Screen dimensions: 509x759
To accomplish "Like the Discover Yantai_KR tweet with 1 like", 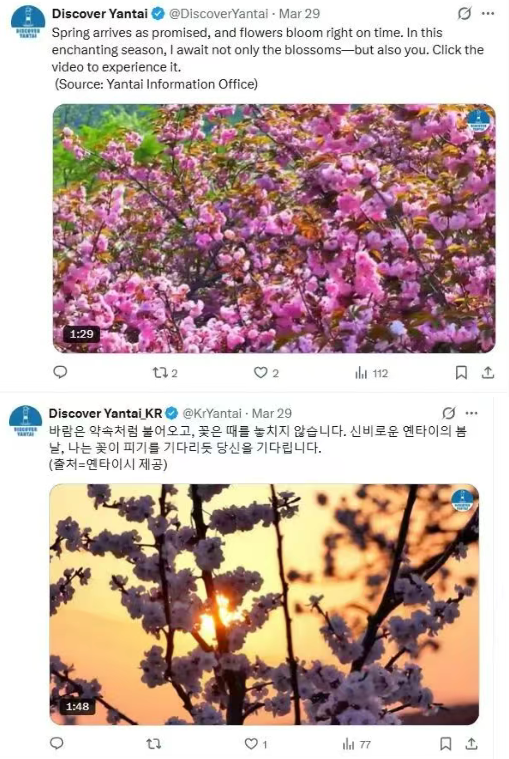I will pyautogui.click(x=256, y=744).
